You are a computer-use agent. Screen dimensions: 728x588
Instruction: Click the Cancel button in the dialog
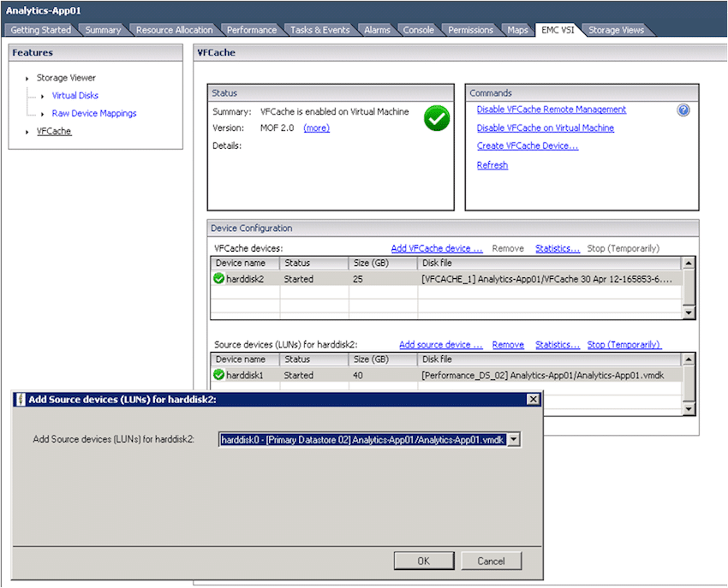coord(492,561)
